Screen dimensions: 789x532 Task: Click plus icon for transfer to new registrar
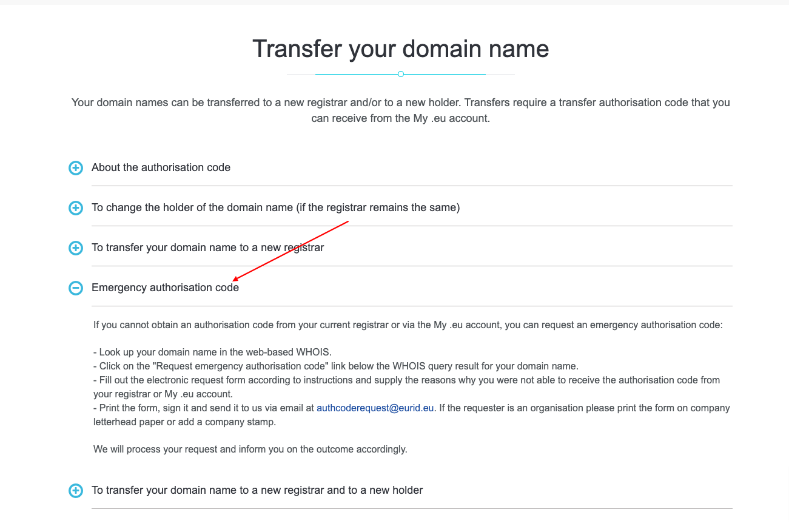(75, 248)
